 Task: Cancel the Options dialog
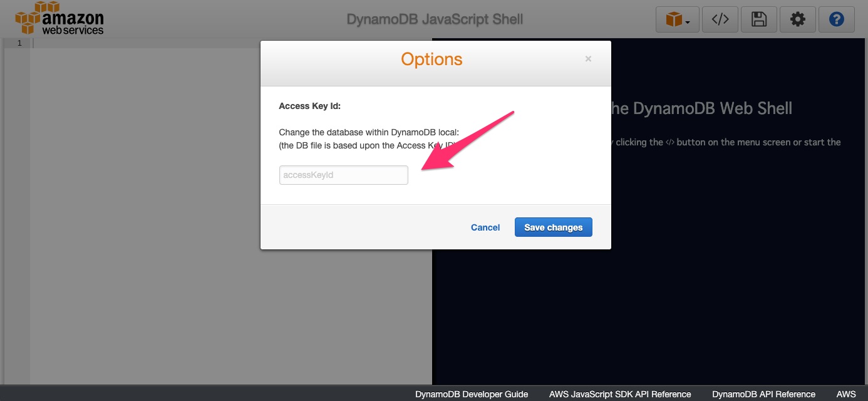tap(485, 227)
